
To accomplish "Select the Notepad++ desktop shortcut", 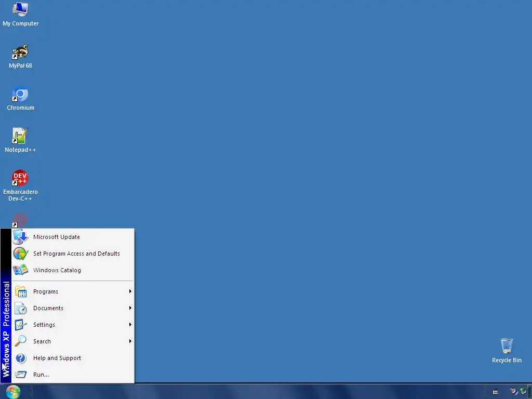I will click(x=20, y=140).
